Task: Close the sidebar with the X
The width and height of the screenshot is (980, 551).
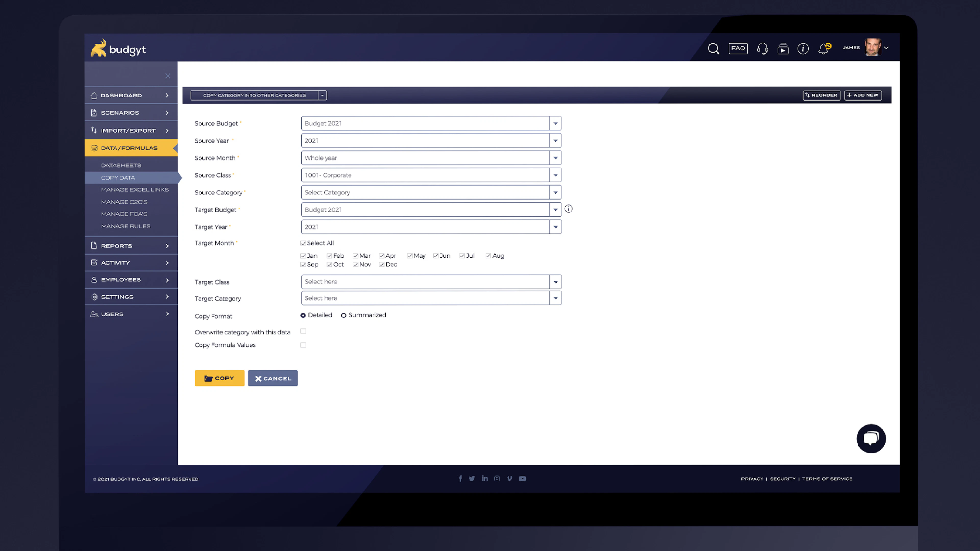Action: [168, 76]
